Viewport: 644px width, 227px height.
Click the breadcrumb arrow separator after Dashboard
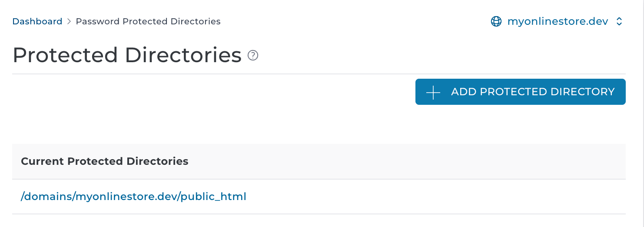coord(69,21)
